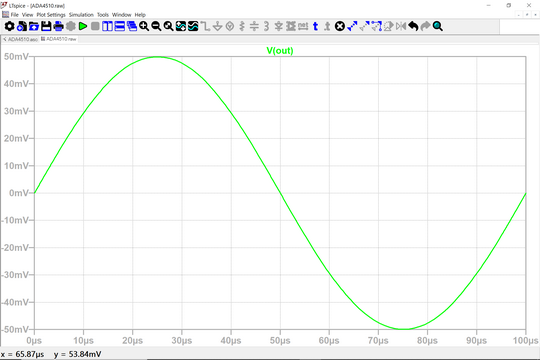This screenshot has width=540, height=360.
Task: Click the Open folder icon in toolbar
Action: (x=34, y=26)
